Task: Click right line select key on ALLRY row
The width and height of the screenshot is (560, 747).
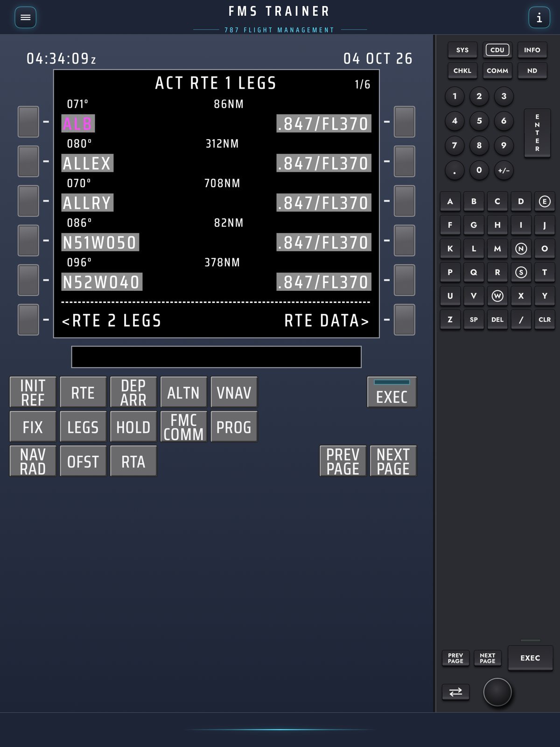Action: point(405,201)
